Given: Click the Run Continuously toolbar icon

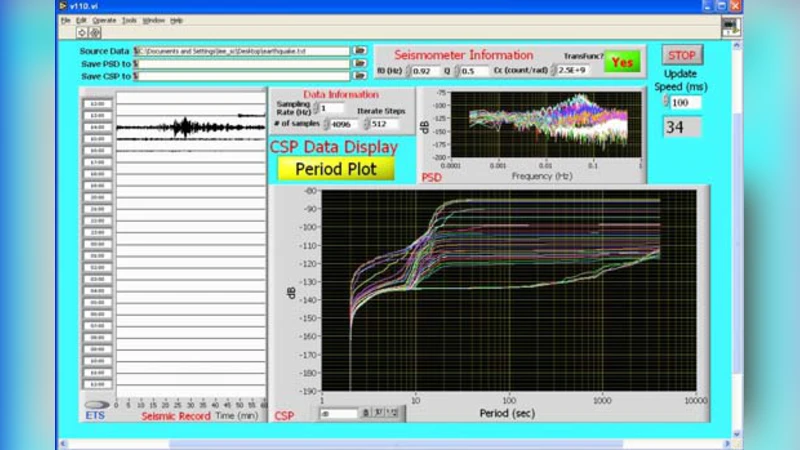Looking at the screenshot, I should (95, 32).
